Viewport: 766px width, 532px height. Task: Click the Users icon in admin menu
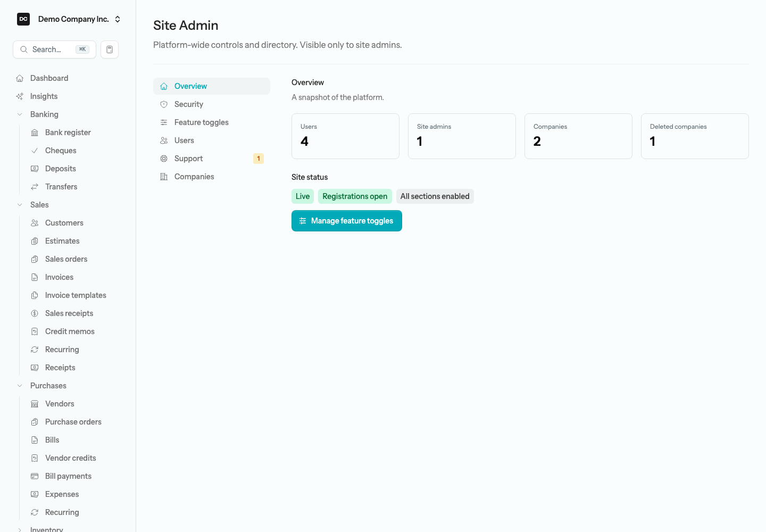pyautogui.click(x=164, y=140)
